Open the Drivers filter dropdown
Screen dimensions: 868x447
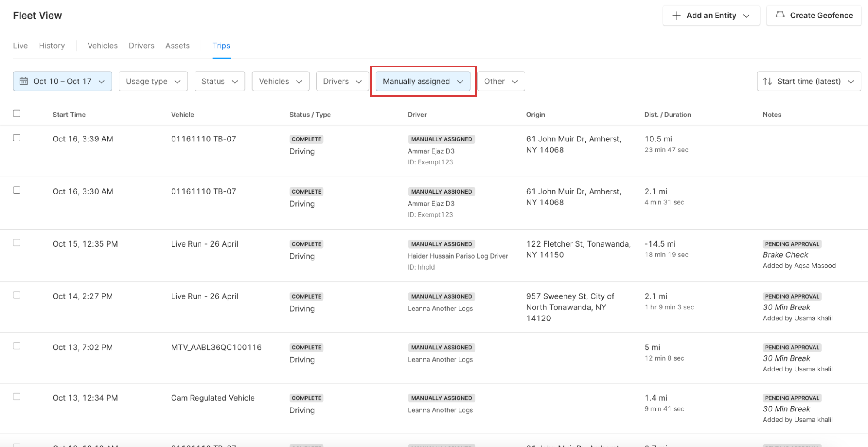(343, 81)
